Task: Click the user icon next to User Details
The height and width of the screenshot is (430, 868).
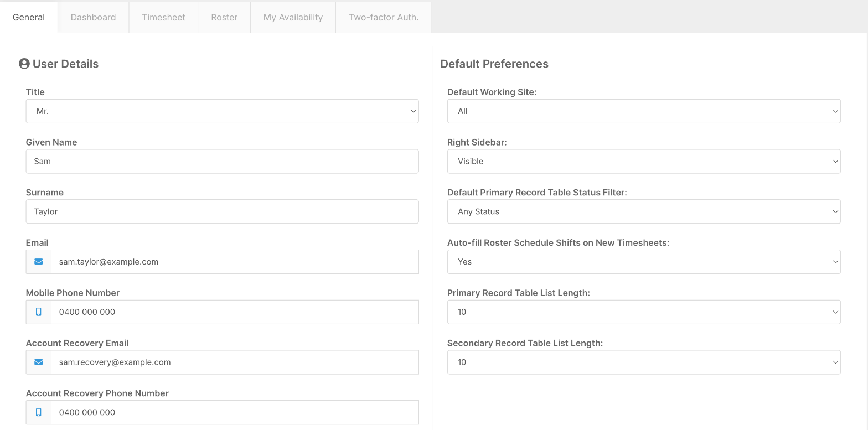Action: coord(24,64)
